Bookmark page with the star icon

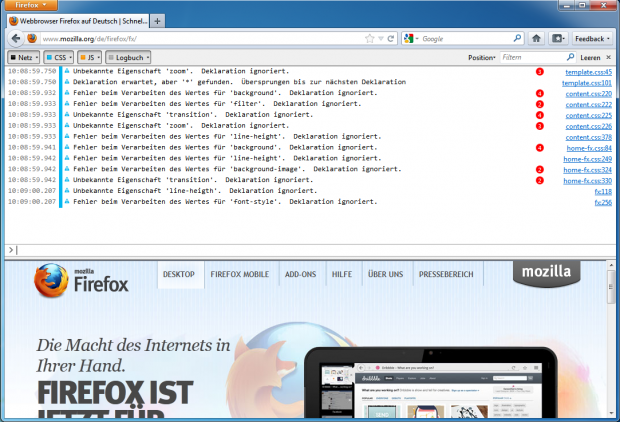369,38
